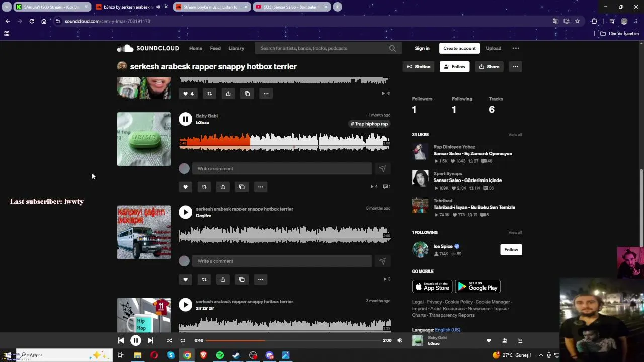The height and width of the screenshot is (362, 644).
Task: Change language from English (US)
Action: (x=448, y=330)
